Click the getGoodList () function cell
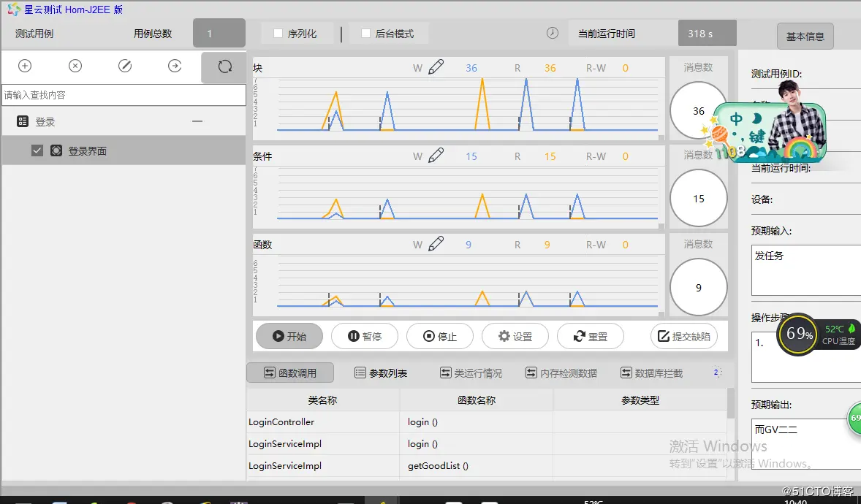This screenshot has width=861, height=504. [x=476, y=465]
